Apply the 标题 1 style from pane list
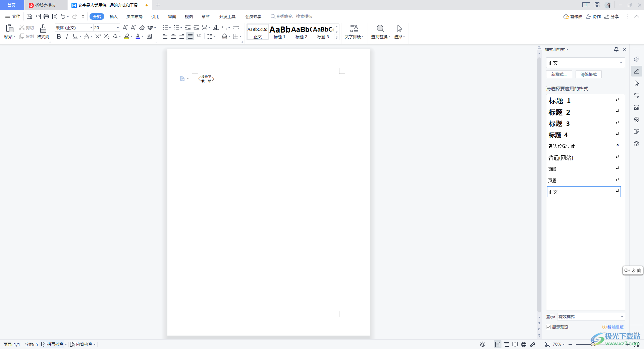644x349 pixels. pyautogui.click(x=584, y=101)
